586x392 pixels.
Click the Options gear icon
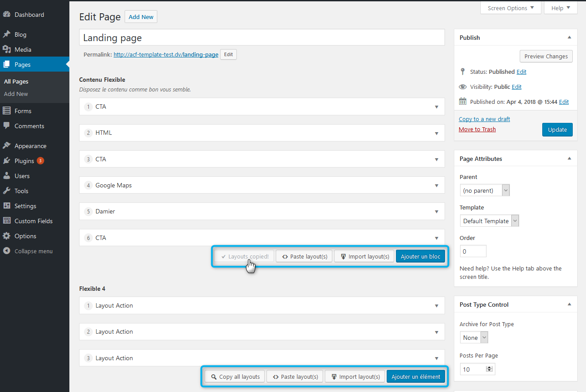[7, 236]
